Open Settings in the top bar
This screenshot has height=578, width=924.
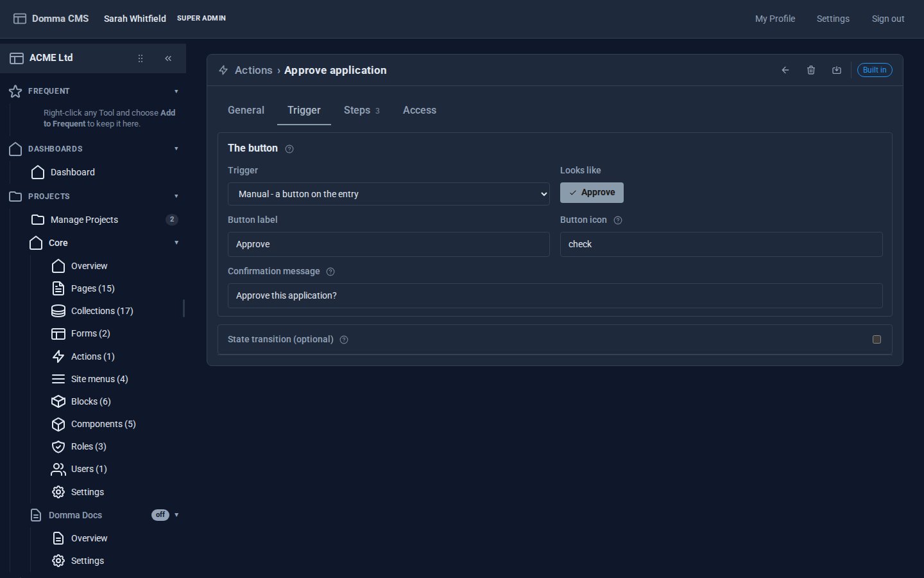(x=833, y=19)
